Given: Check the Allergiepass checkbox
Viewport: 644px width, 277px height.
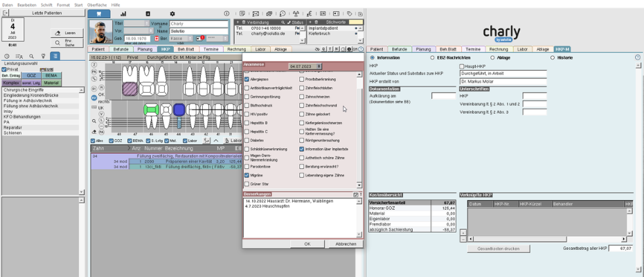Looking at the screenshot, I should tap(247, 79).
